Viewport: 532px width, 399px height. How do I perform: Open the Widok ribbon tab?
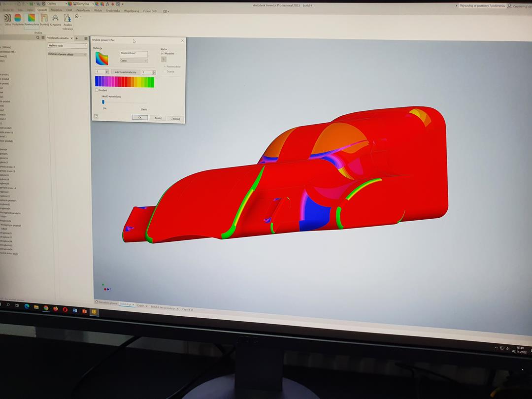pyautogui.click(x=98, y=10)
